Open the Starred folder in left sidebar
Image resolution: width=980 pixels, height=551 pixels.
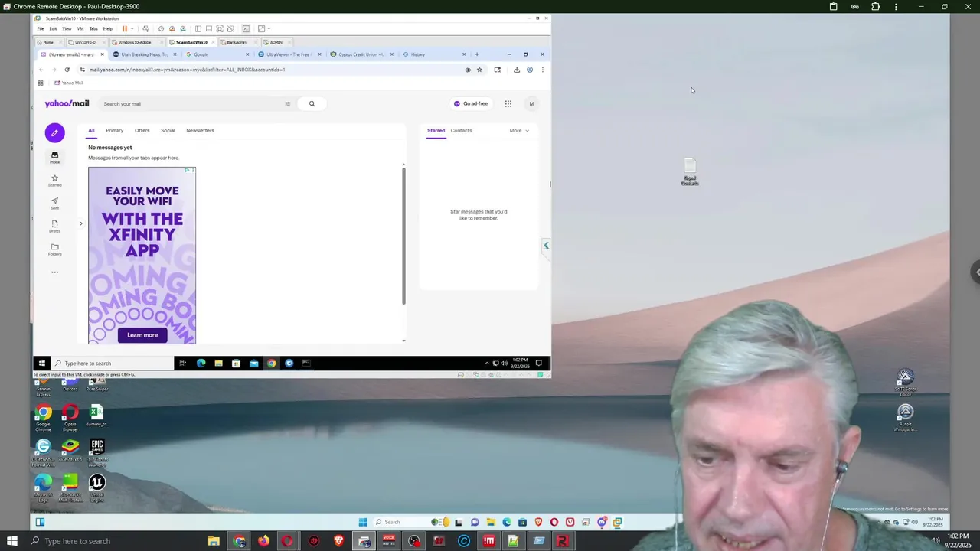click(54, 181)
